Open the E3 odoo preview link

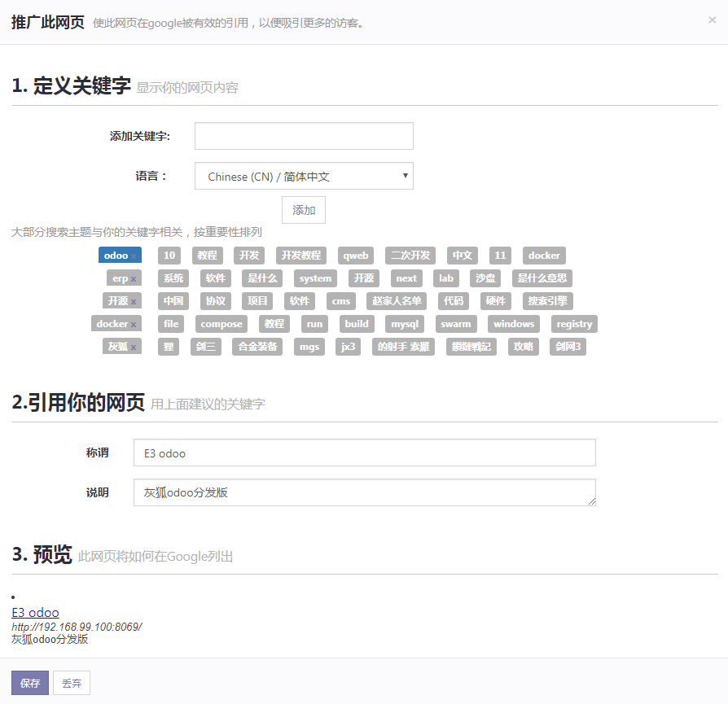pyautogui.click(x=35, y=612)
